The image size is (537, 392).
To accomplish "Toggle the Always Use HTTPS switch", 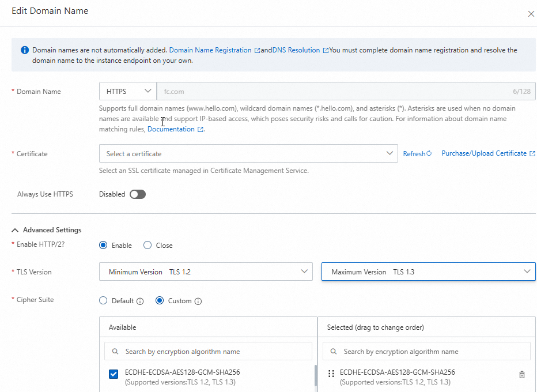I will pyautogui.click(x=138, y=194).
